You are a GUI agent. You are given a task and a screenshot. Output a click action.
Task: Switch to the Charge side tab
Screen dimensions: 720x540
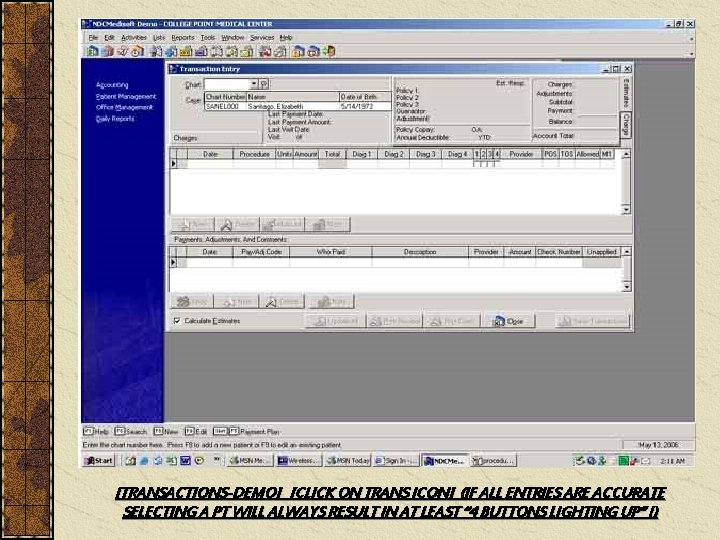tap(626, 124)
